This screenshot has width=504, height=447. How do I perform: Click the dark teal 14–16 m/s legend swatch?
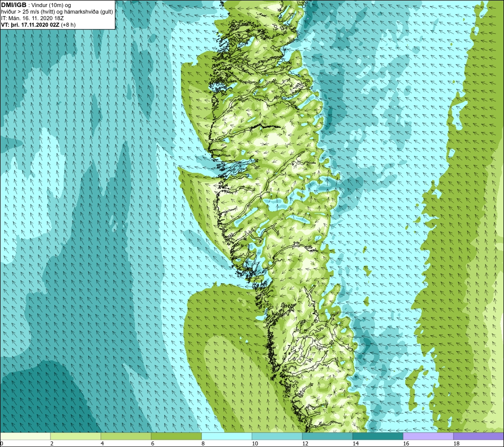[377, 436]
